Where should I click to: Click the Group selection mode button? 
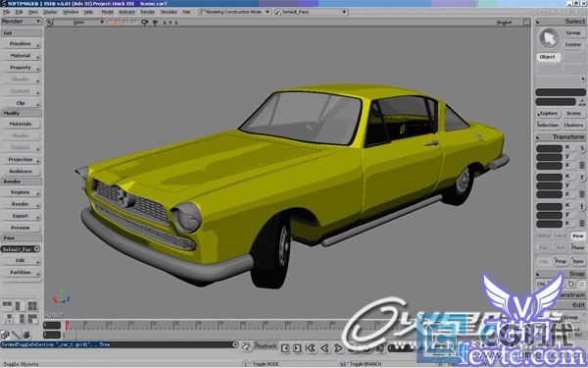point(573,33)
